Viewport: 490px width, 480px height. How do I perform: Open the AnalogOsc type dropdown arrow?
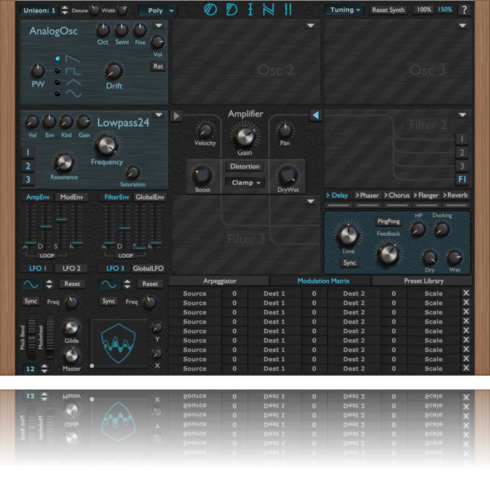tap(158, 26)
